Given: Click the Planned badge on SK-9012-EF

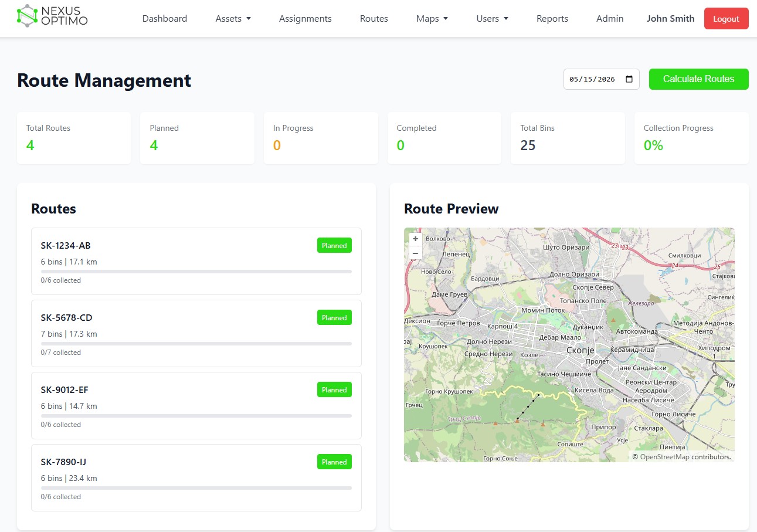Looking at the screenshot, I should click(x=334, y=390).
